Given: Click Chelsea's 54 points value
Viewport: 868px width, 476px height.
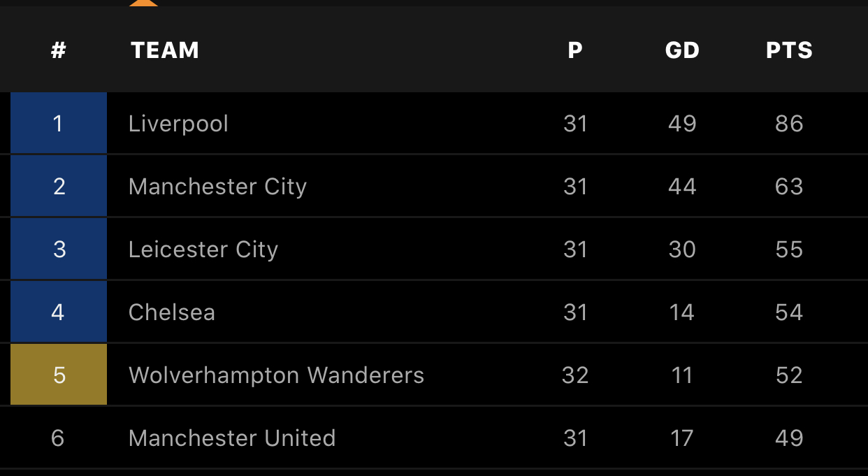Looking at the screenshot, I should pyautogui.click(x=789, y=312).
